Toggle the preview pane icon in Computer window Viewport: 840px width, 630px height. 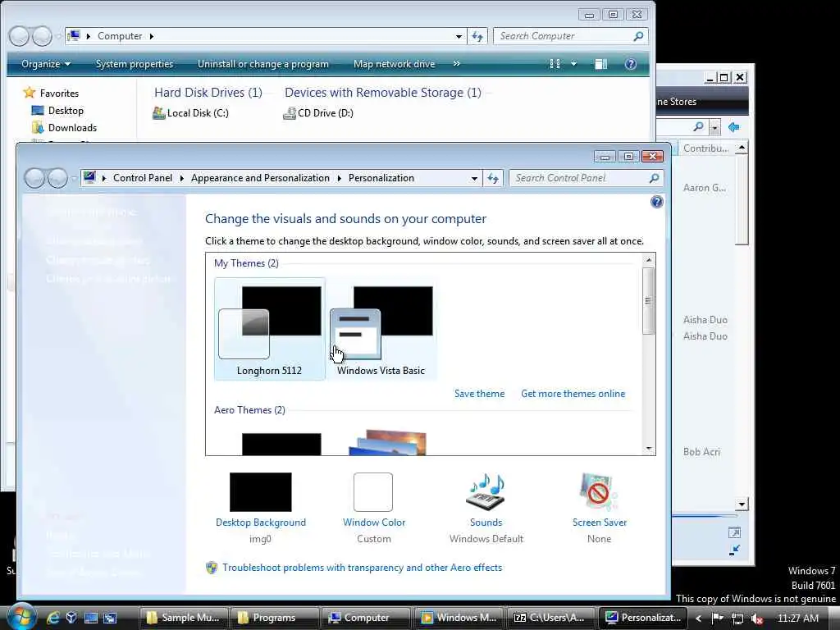click(x=601, y=64)
